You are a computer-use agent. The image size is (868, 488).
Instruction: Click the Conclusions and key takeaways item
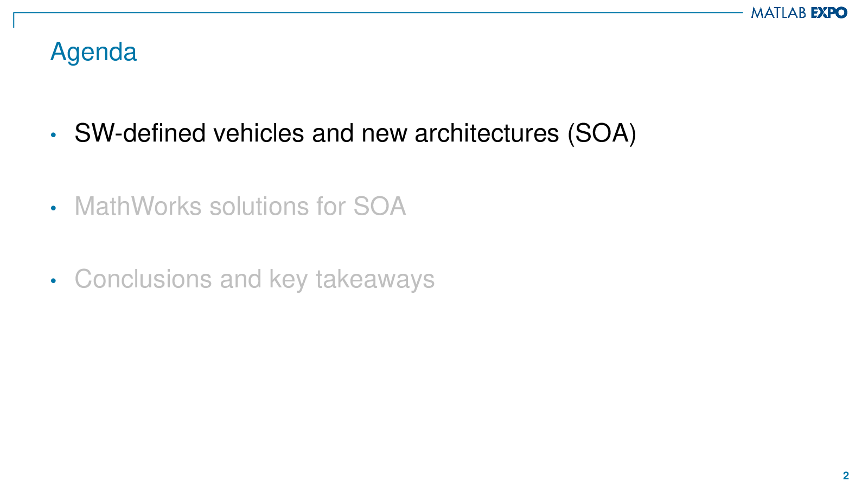[x=254, y=280]
